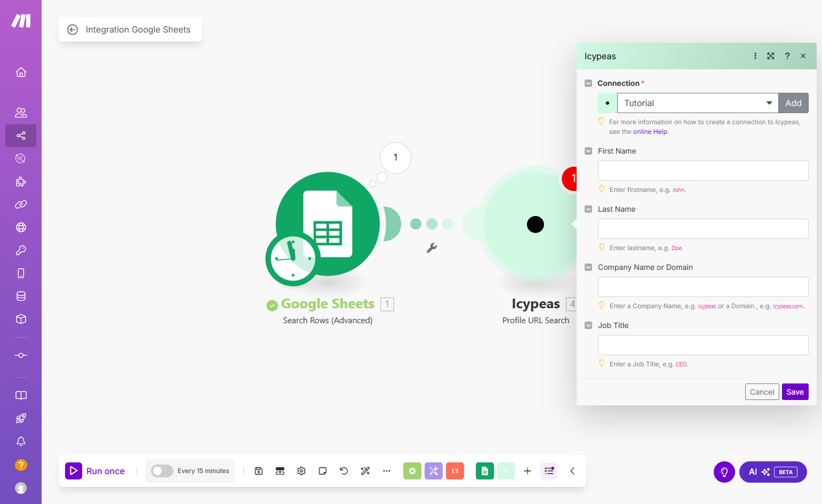Open the explain flow checklist icon

(549, 471)
